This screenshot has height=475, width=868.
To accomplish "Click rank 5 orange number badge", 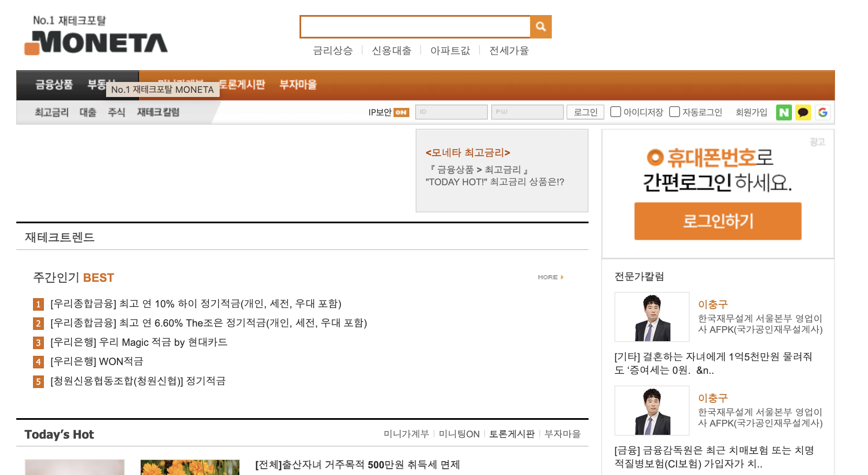I will pos(38,381).
